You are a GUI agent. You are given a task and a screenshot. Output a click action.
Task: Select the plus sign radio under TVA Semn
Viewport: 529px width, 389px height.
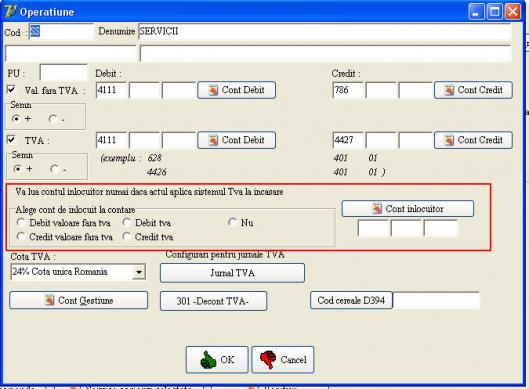tap(17, 168)
